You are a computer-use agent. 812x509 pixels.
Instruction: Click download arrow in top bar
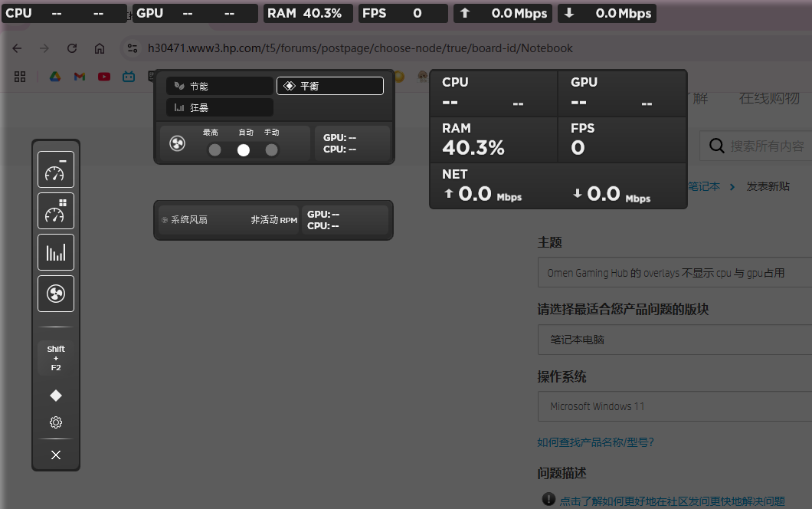tap(569, 13)
